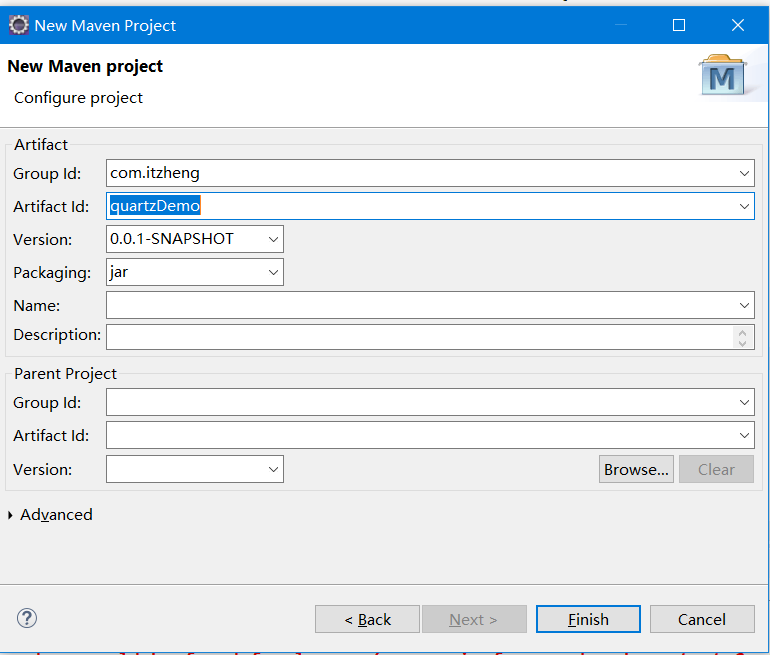Open the 0.0.1-SNAPSHOT version dropdown

[273, 239]
